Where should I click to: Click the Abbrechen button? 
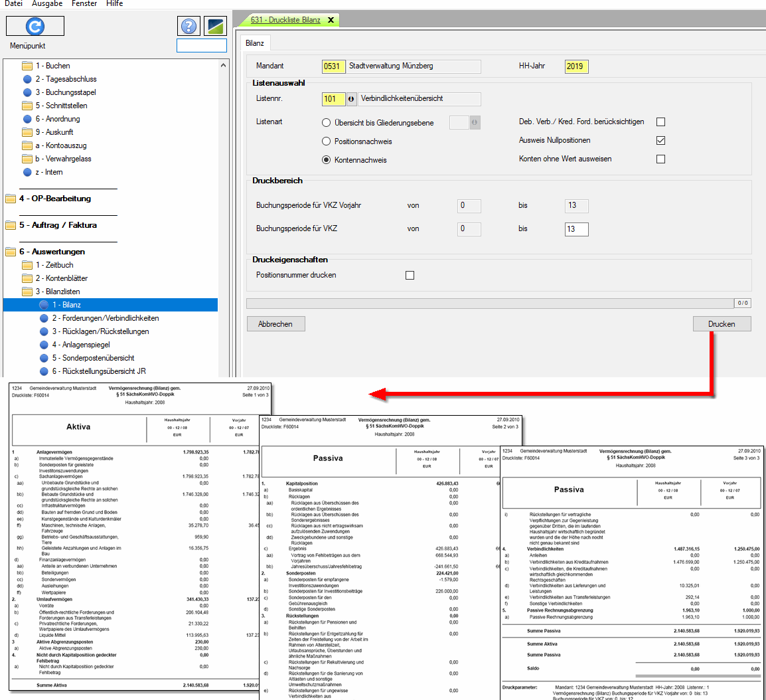(x=275, y=324)
